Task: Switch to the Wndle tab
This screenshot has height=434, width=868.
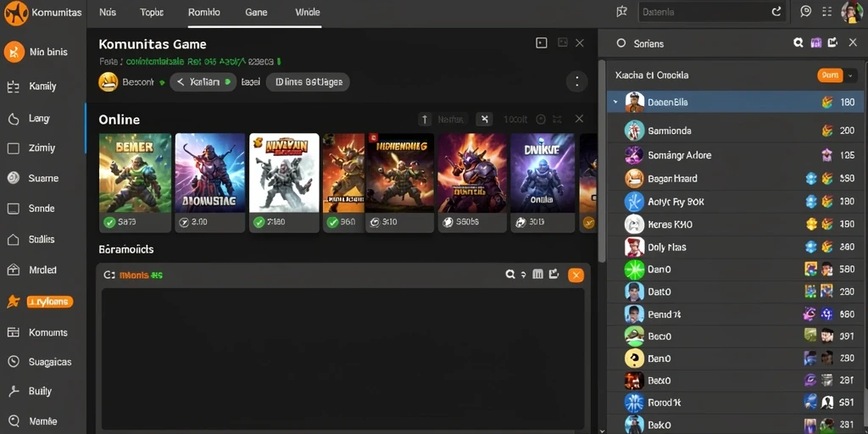Action: tap(307, 12)
